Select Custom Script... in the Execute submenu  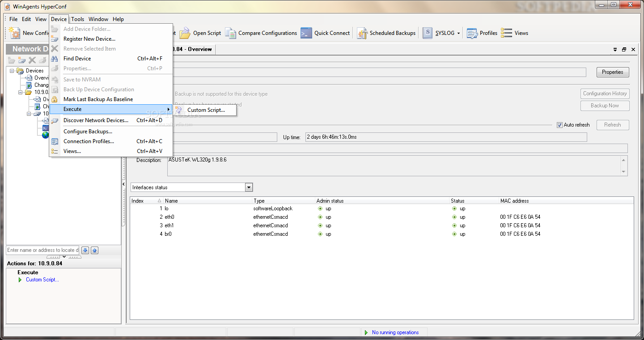pos(205,110)
